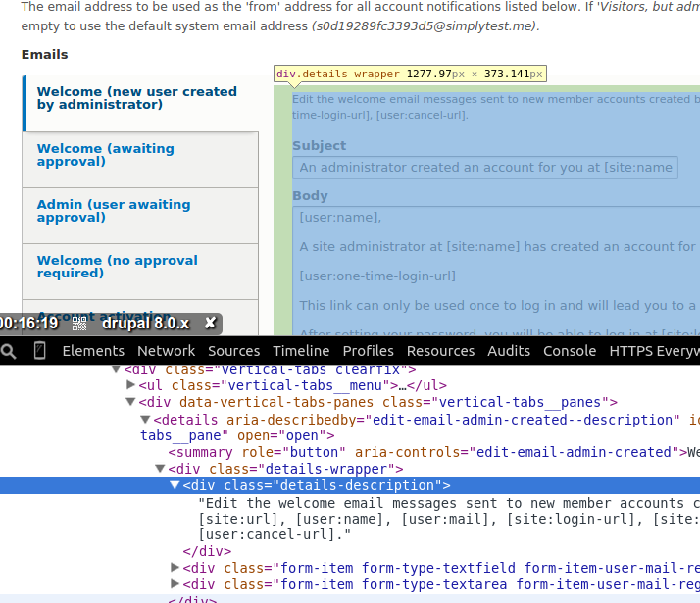This screenshot has width=700, height=603.
Task: Click the [user:one-time-login-url] line in Body
Action: [x=377, y=276]
